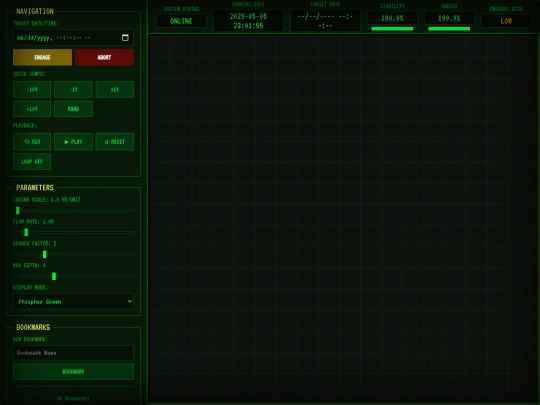This screenshot has height=405, width=540.
Task: Click the BOOKMARKS section heading
Action: point(33,327)
